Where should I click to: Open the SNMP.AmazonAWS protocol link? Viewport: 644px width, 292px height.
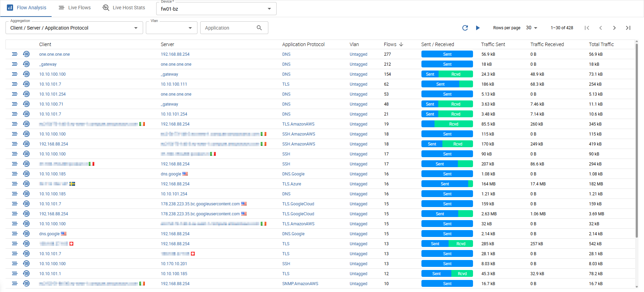point(300,284)
